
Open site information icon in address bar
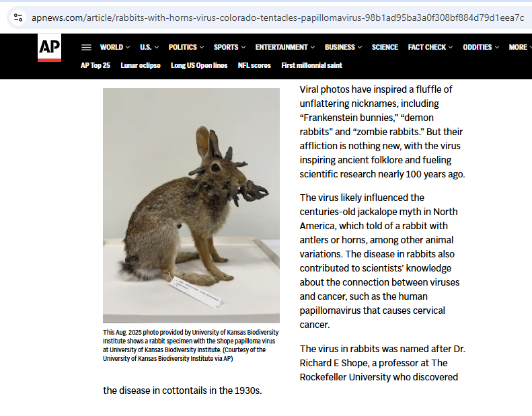18,17
